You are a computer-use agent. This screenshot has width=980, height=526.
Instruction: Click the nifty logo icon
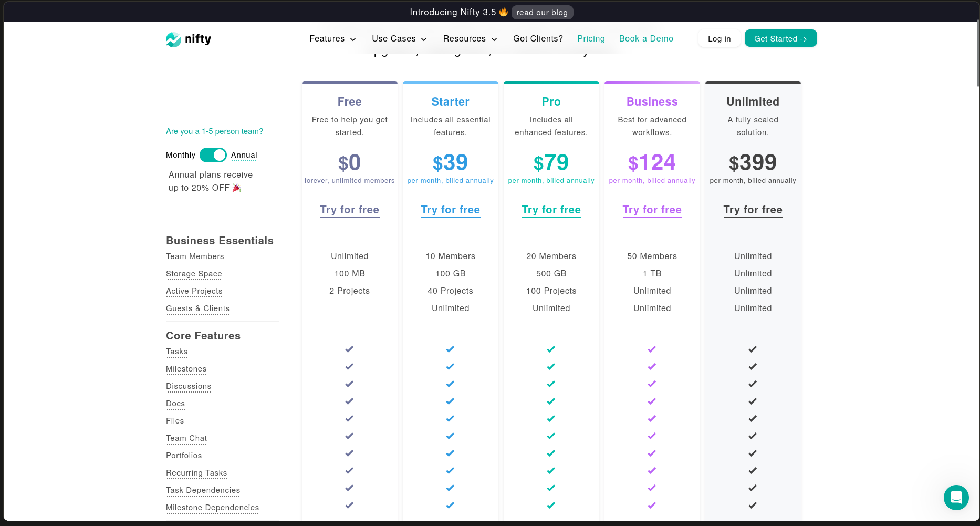click(173, 39)
